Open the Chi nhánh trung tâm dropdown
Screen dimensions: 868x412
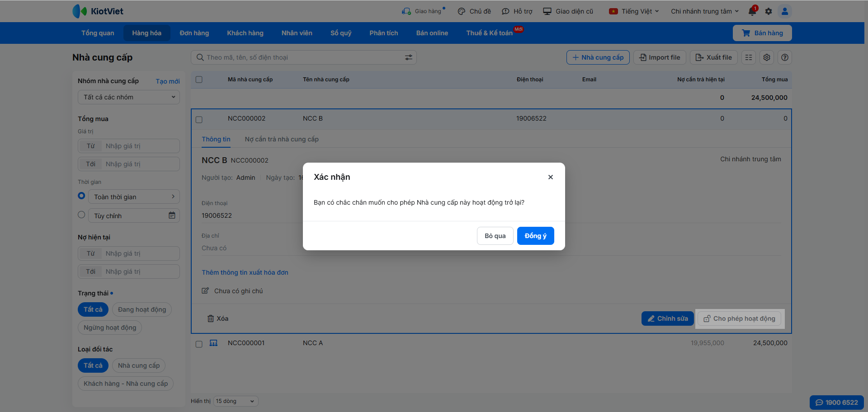click(x=704, y=11)
